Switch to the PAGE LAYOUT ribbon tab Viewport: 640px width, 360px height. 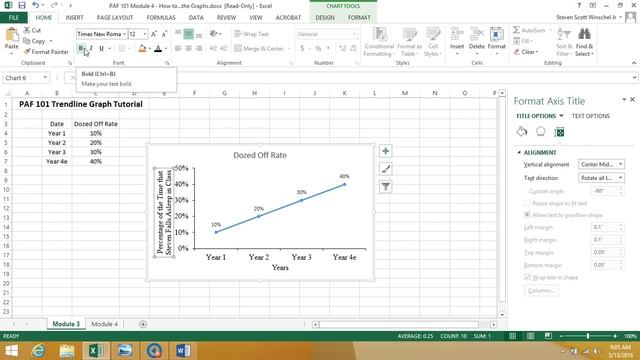coord(115,18)
